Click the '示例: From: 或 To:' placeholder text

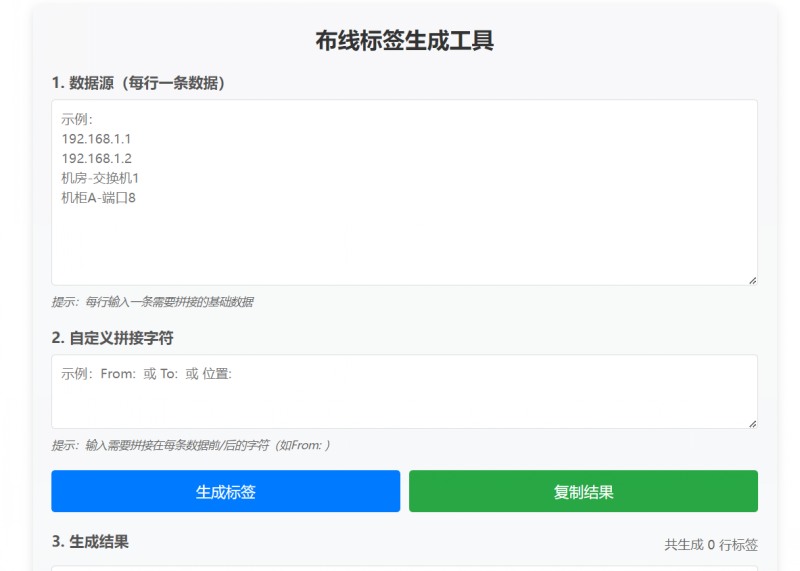146,374
